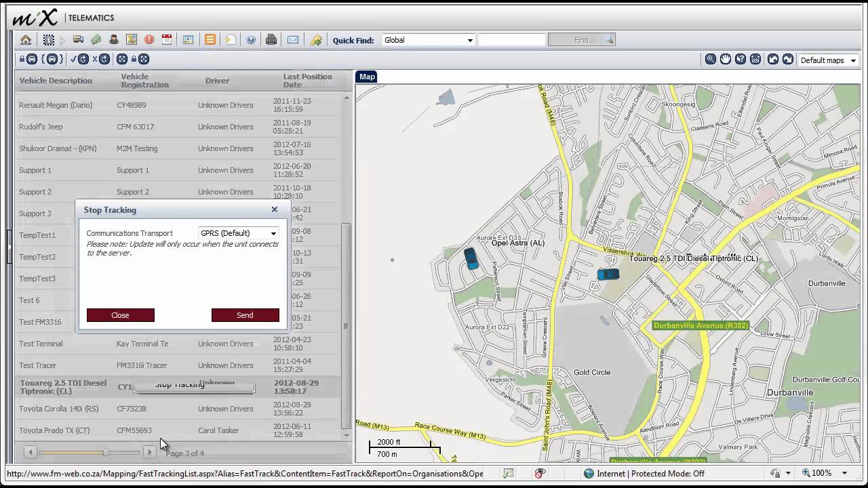The height and width of the screenshot is (488, 868).
Task: Select the Map tab
Action: point(367,77)
